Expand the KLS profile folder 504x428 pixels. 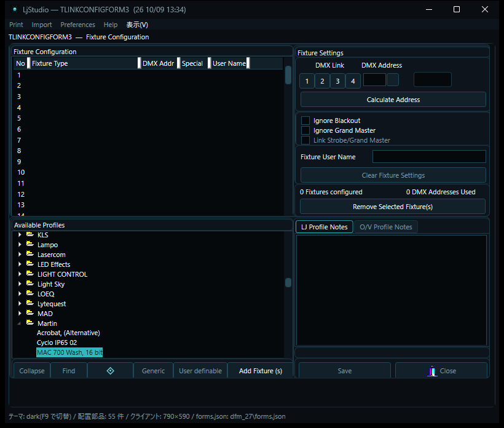[20, 235]
